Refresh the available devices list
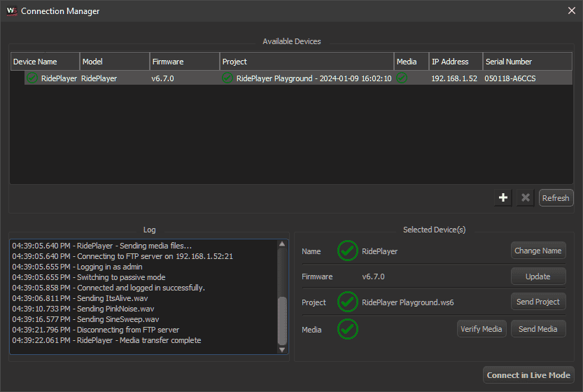Screen dimensions: 583x392 pyautogui.click(x=556, y=198)
